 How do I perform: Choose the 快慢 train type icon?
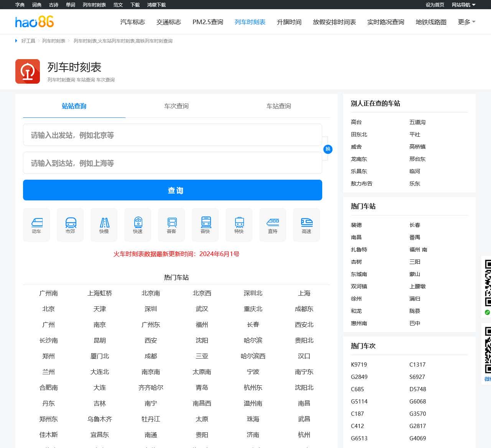click(x=104, y=225)
